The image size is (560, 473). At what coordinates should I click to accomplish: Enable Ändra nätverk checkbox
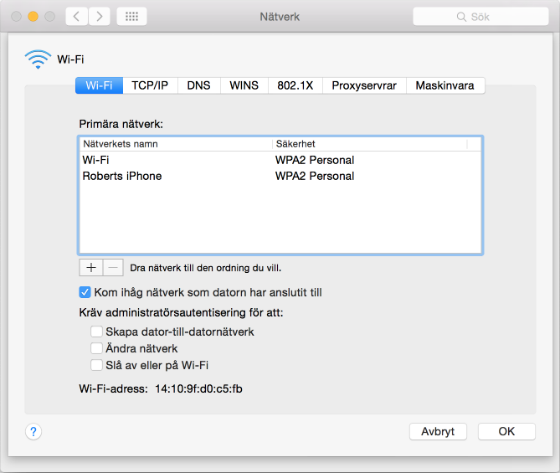[96, 348]
